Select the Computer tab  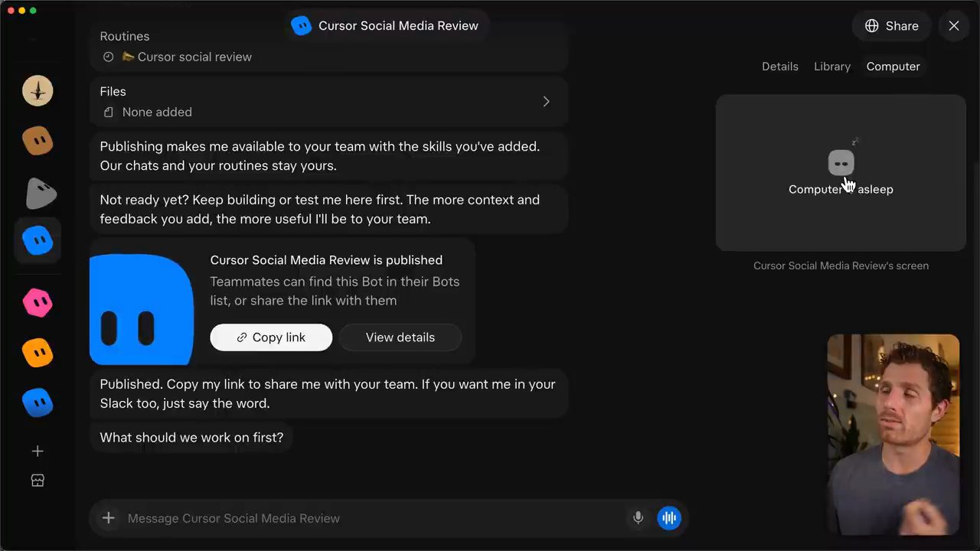[x=893, y=67]
